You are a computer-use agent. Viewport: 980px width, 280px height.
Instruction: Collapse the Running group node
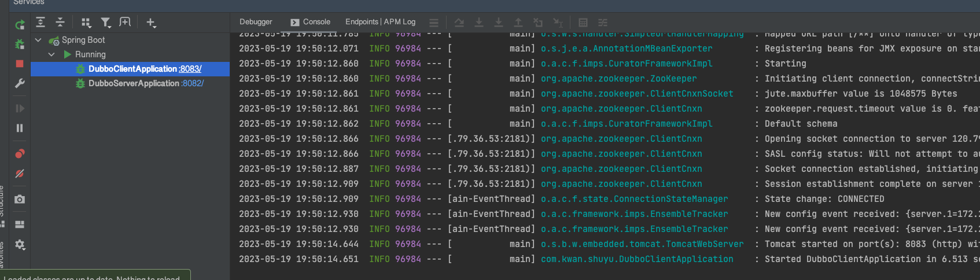coord(51,54)
